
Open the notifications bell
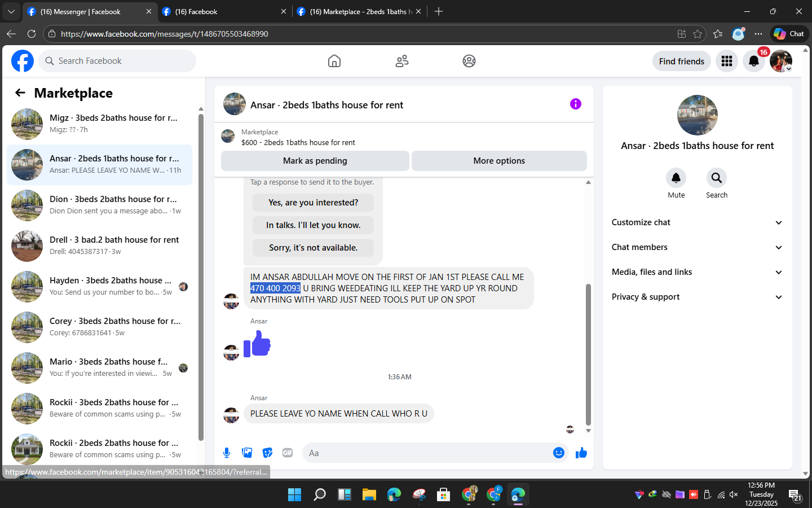pos(754,61)
